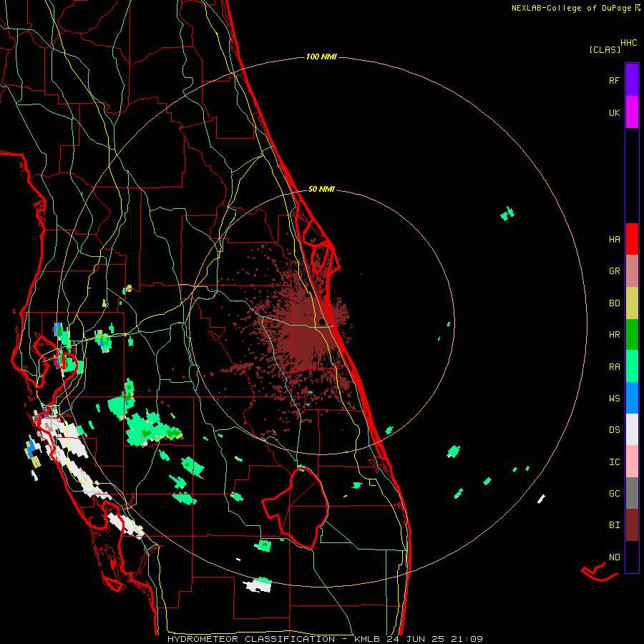The image size is (644, 644).
Task: Click the RF purple legend swatch
Action: pyautogui.click(x=632, y=80)
